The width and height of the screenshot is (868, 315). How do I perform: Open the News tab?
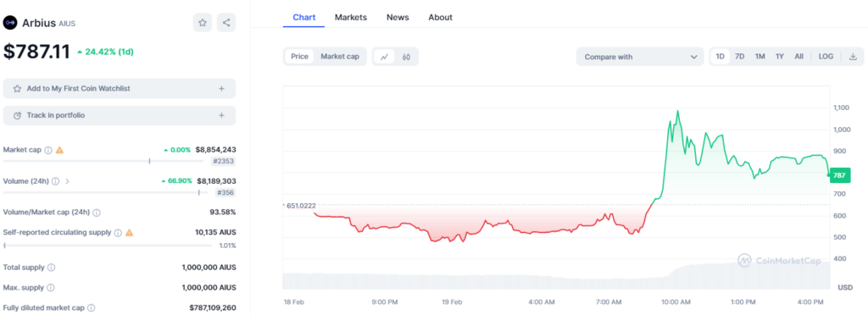click(x=398, y=17)
